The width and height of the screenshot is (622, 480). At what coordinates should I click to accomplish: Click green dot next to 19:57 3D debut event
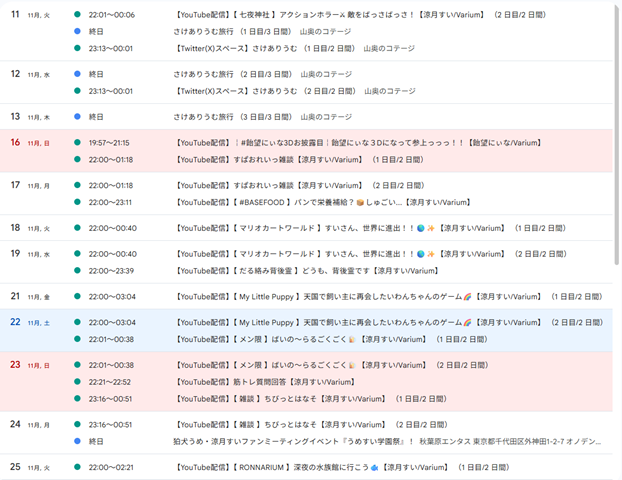pos(78,142)
